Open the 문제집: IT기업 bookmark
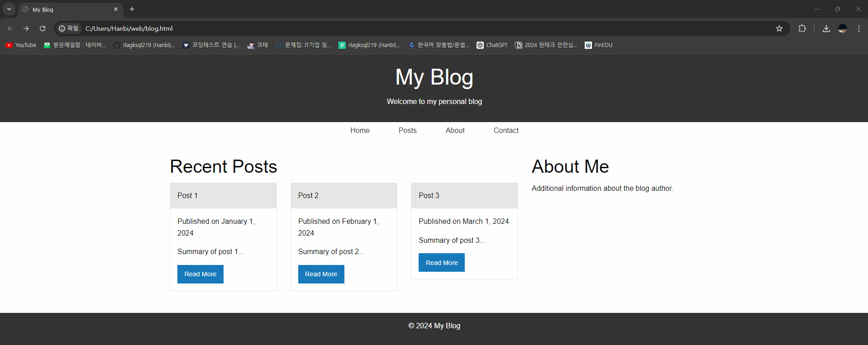868x345 pixels. tap(303, 45)
